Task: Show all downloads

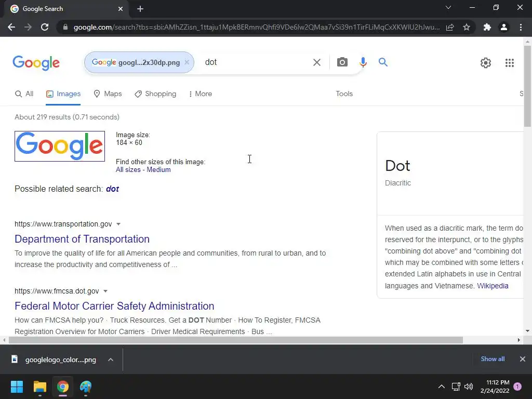Action: (493, 359)
